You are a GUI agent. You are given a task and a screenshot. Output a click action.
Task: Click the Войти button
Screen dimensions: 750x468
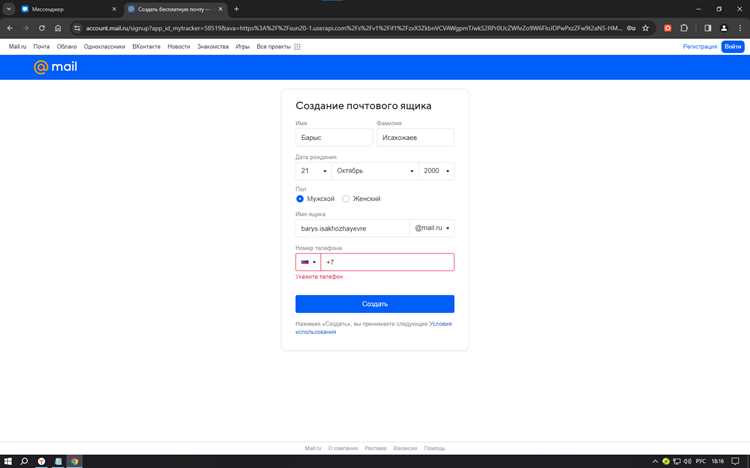point(733,46)
